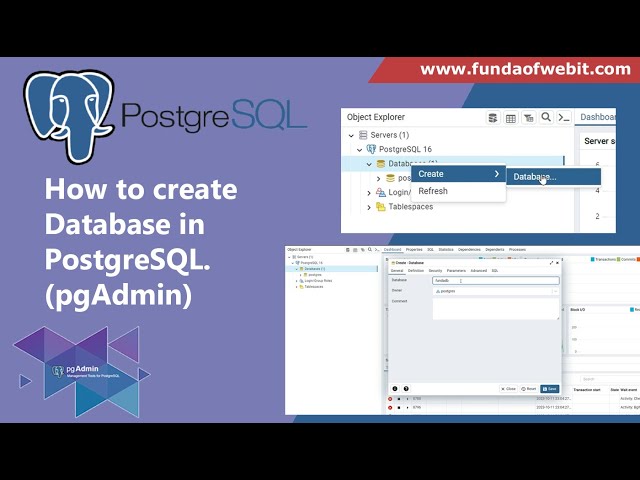640x480 pixels.
Task: Launch PSQL terminal icon in upper Object Explorer
Action: click(564, 118)
